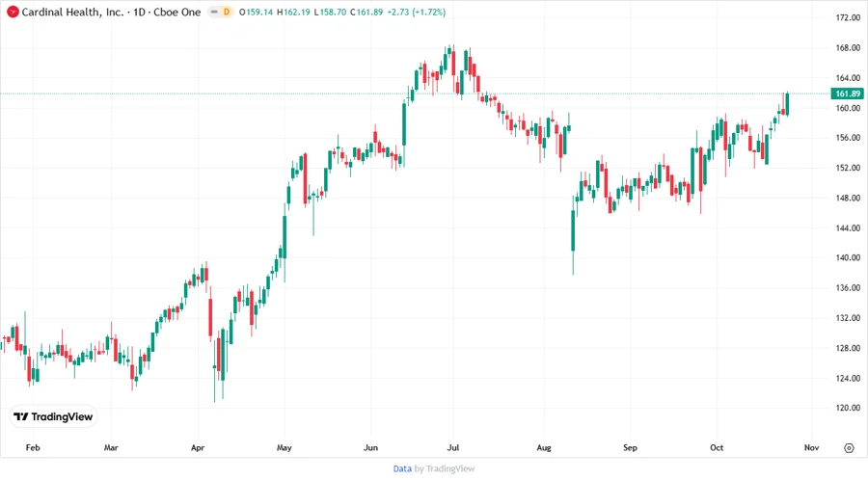Click the May label on time axis

coord(284,448)
